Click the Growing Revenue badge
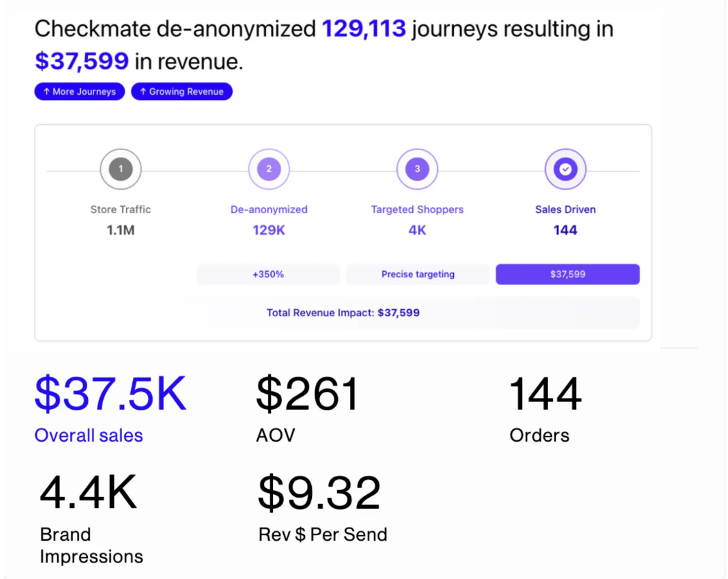The width and height of the screenshot is (728, 579). click(182, 92)
